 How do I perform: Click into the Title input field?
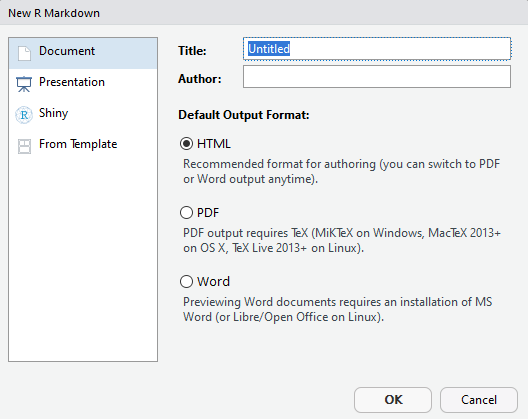click(377, 49)
